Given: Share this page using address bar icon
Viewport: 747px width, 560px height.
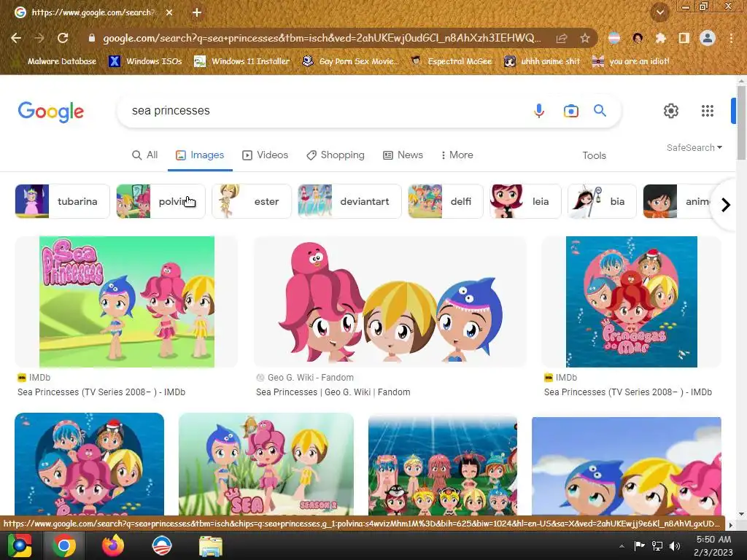Looking at the screenshot, I should coord(562,38).
